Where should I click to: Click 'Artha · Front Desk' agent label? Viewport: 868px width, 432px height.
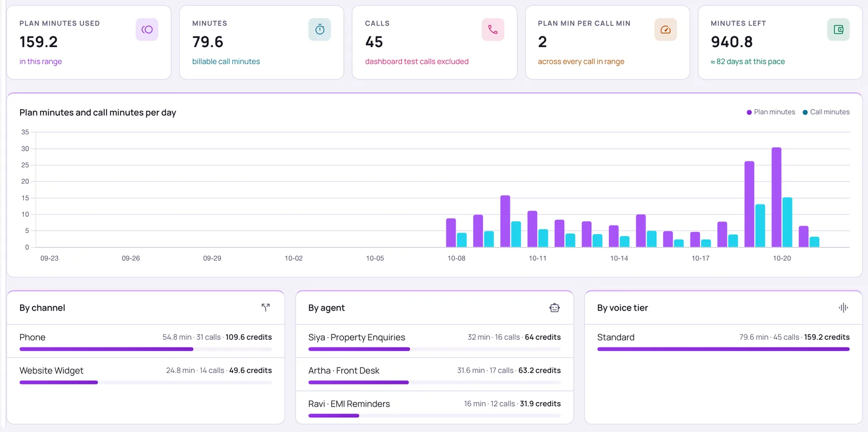[344, 371]
